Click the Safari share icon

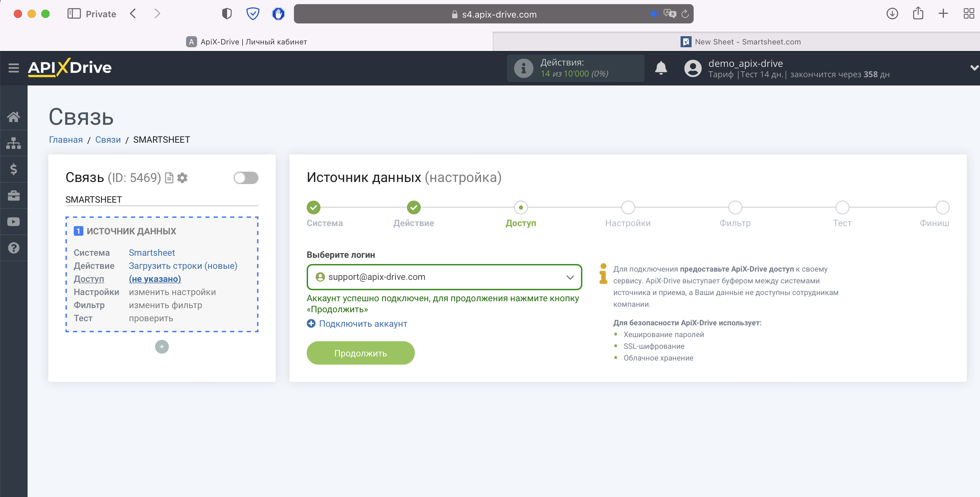918,13
